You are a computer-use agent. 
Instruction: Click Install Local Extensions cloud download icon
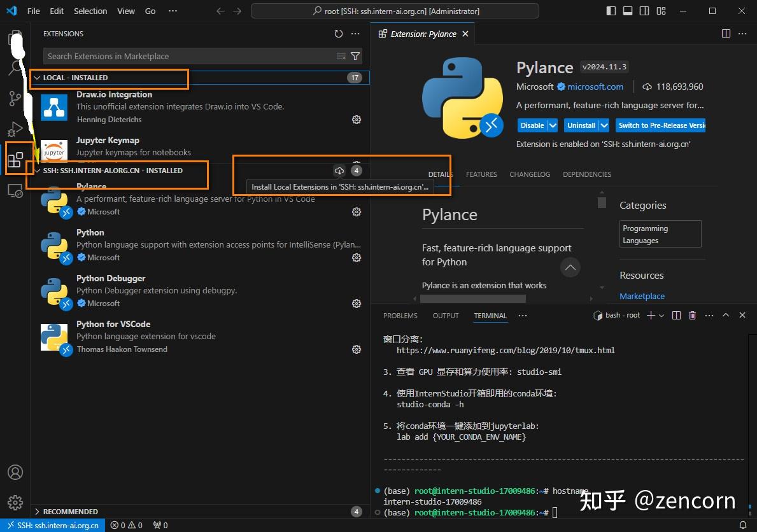339,171
